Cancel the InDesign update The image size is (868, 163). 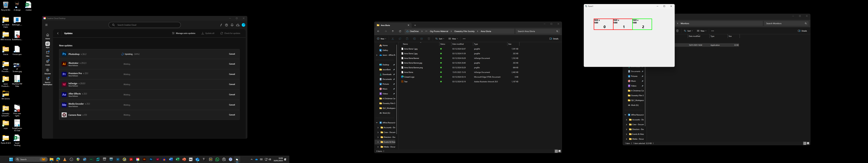tap(232, 84)
